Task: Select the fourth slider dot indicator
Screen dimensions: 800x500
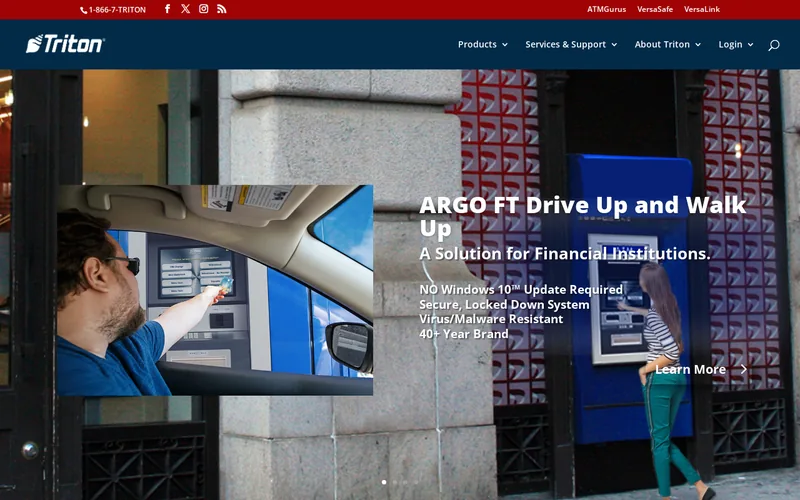Action: (x=416, y=482)
